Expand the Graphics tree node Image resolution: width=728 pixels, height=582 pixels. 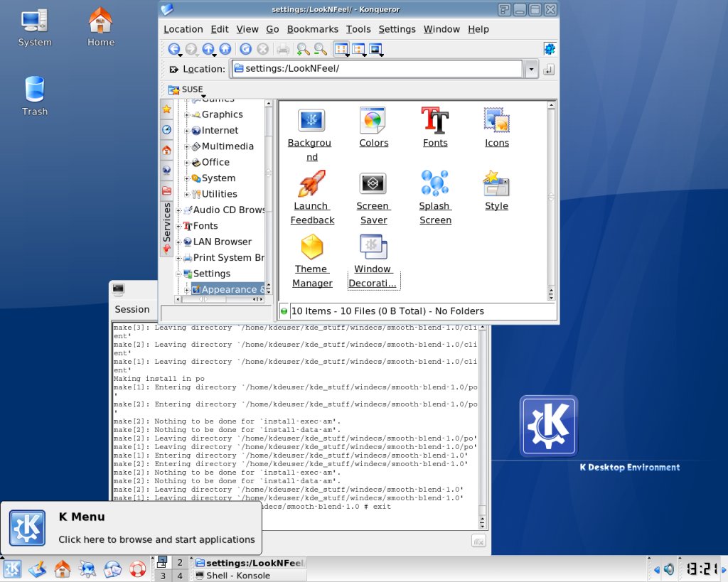(x=187, y=114)
